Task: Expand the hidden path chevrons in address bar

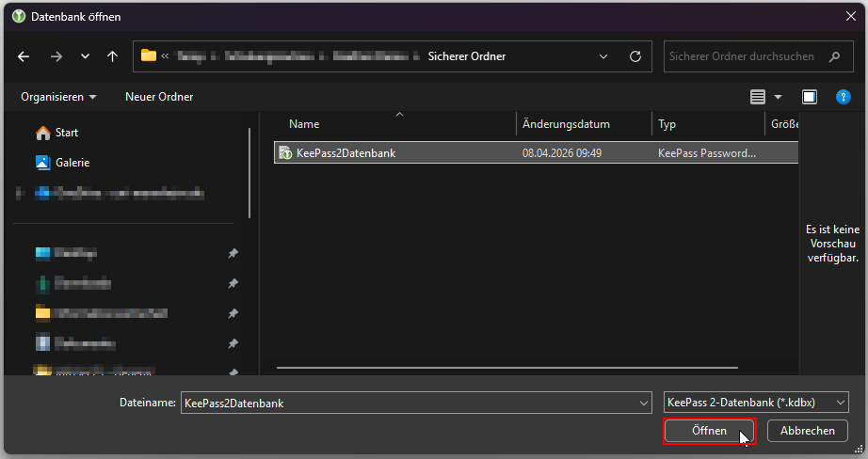Action: [x=165, y=55]
